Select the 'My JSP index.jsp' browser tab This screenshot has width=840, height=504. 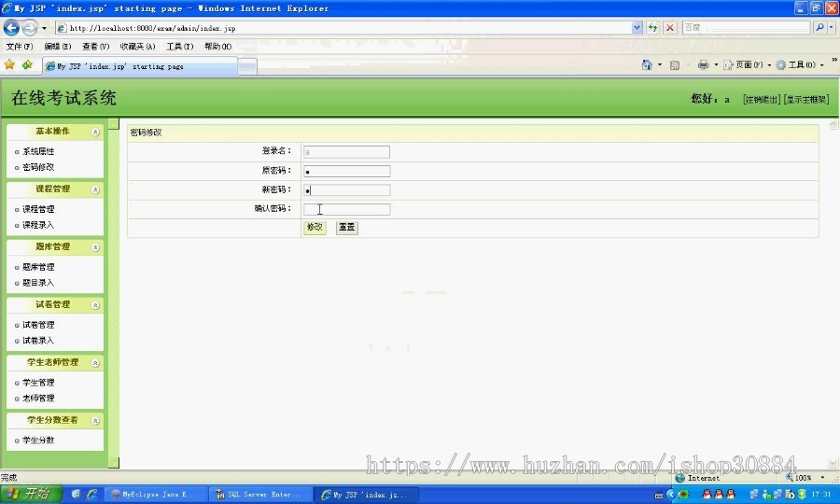coord(140,66)
